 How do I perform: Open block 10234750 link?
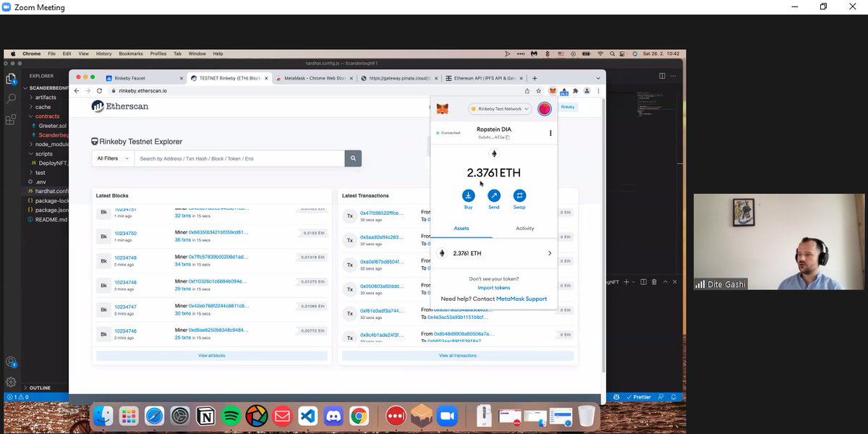[x=126, y=233]
